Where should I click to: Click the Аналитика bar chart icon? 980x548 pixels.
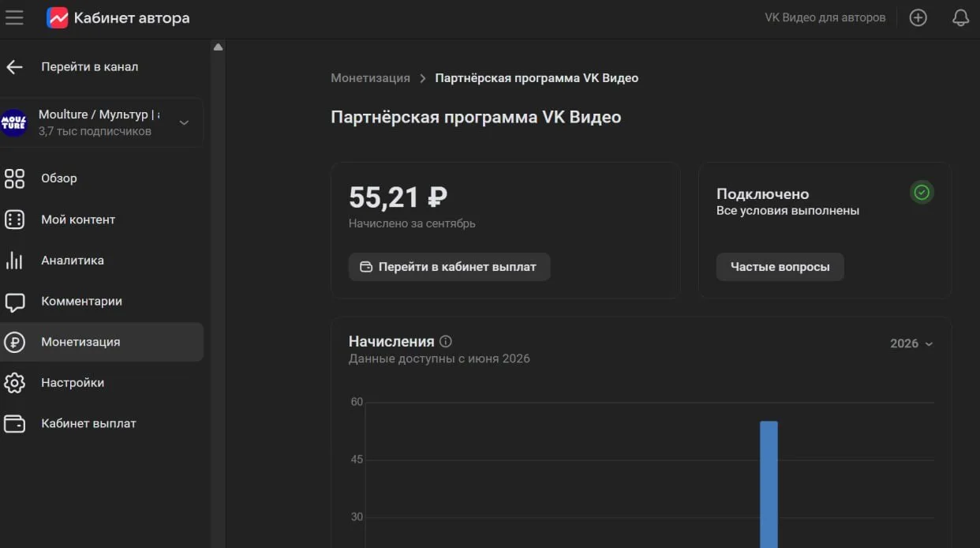coord(14,261)
